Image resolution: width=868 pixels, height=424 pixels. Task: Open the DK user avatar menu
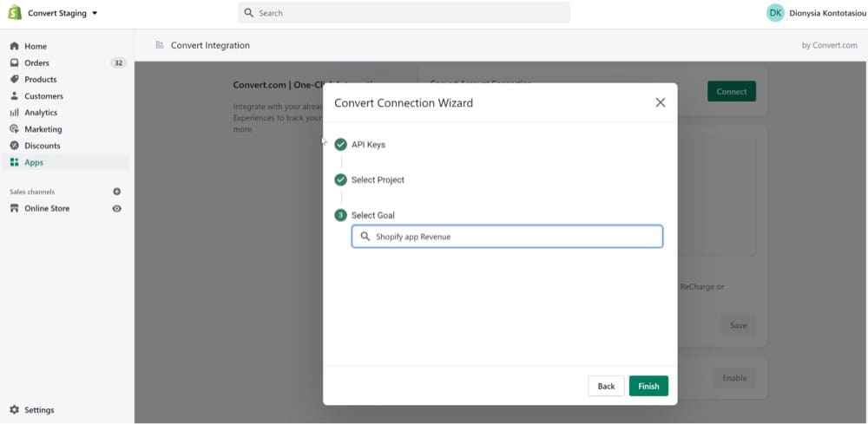[775, 13]
